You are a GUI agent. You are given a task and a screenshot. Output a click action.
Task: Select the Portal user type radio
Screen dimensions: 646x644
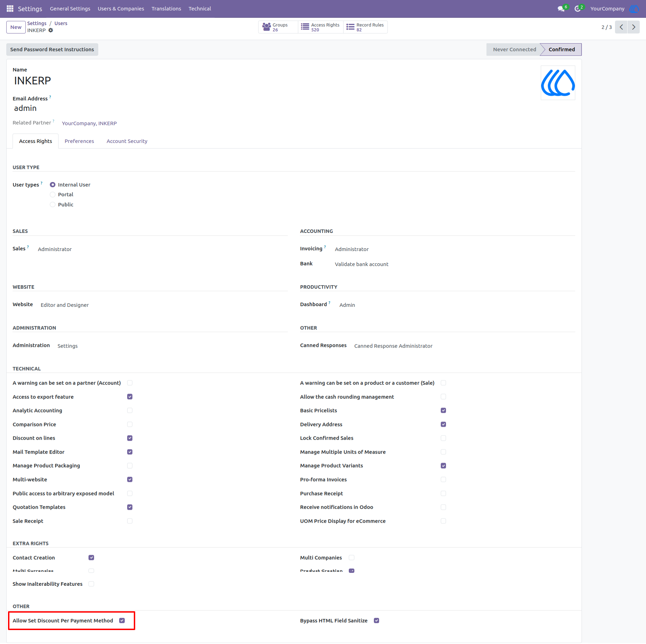point(53,195)
